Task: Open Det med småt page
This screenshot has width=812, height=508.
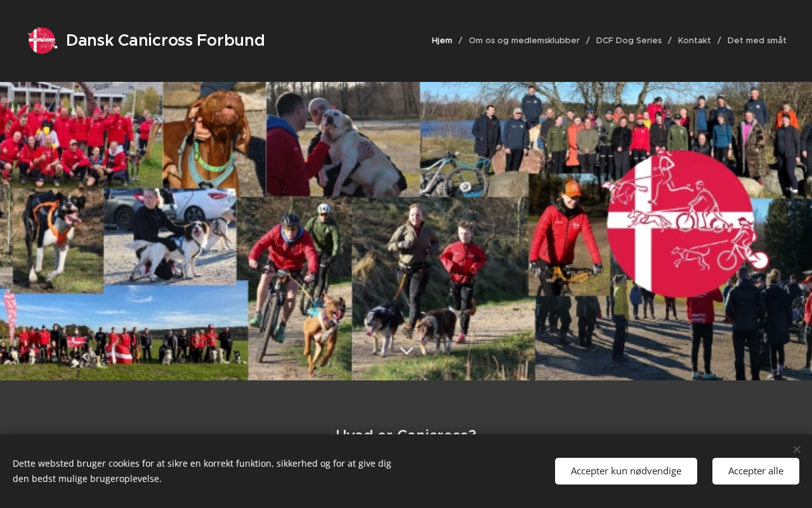Action: (757, 41)
